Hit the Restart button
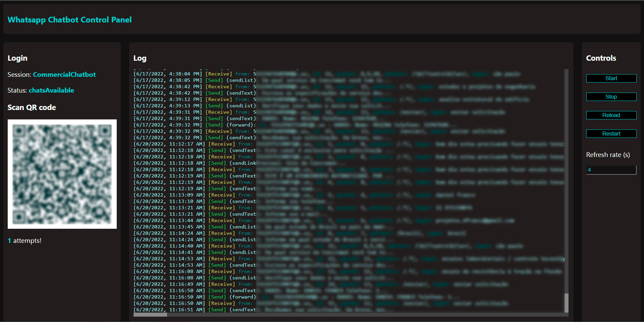 point(611,133)
